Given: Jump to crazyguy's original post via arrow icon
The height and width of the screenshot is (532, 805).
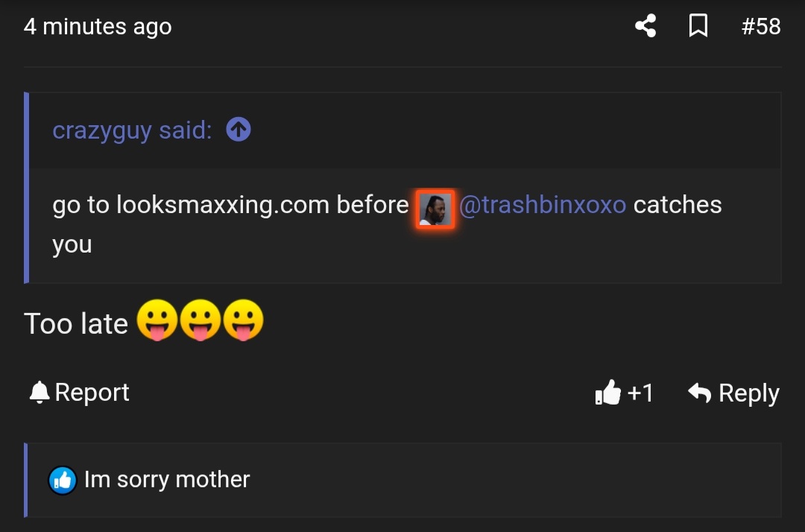Looking at the screenshot, I should tap(239, 130).
